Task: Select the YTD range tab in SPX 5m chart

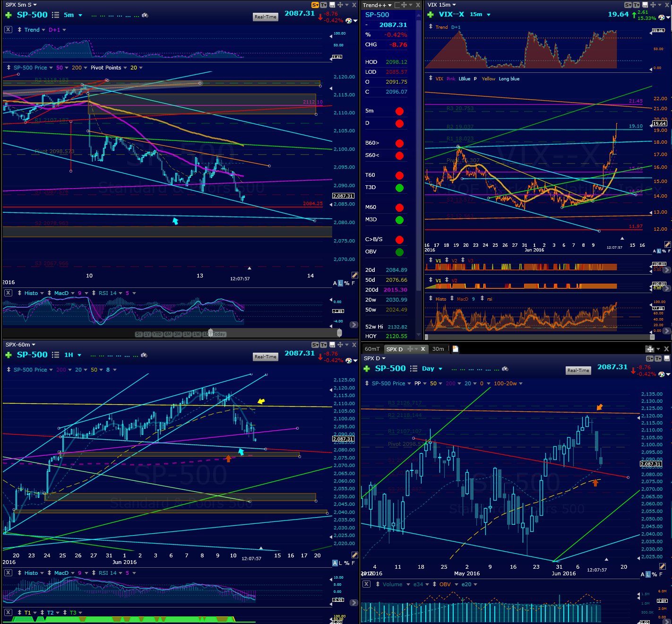Action: (157, 334)
